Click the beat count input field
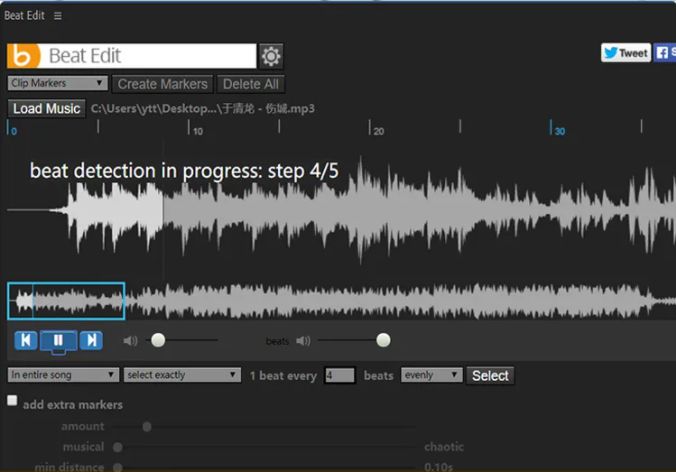 [340, 375]
